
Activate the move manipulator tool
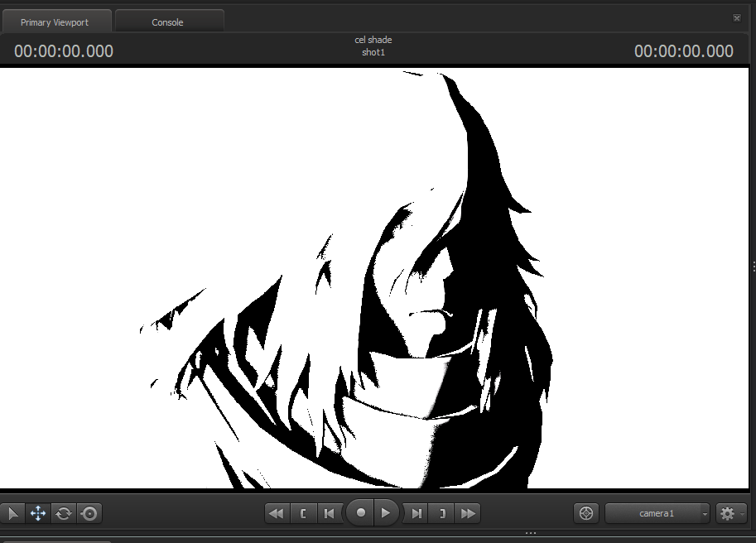point(38,513)
